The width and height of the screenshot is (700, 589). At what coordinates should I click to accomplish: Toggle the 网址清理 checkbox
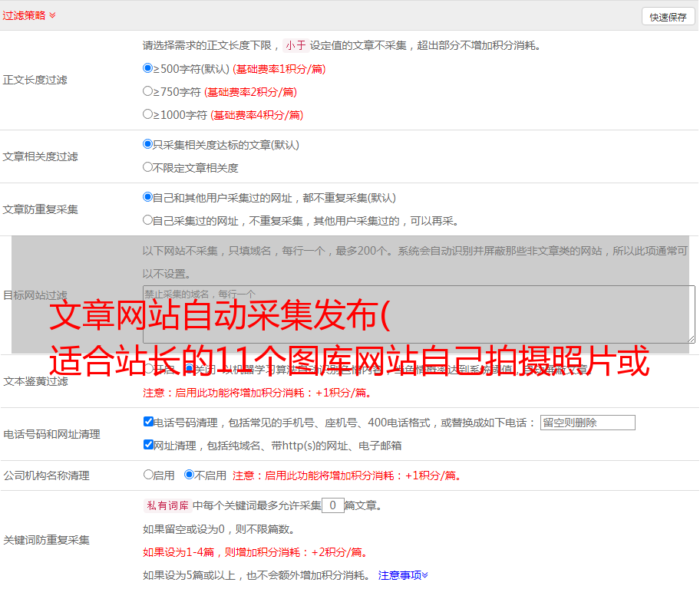[x=148, y=445]
